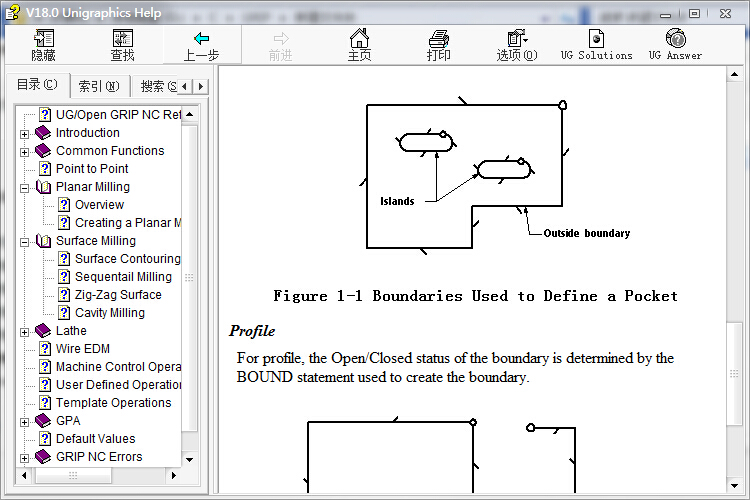Switch to the 搜索 (Search) tab
The height and width of the screenshot is (500, 750).
click(155, 86)
